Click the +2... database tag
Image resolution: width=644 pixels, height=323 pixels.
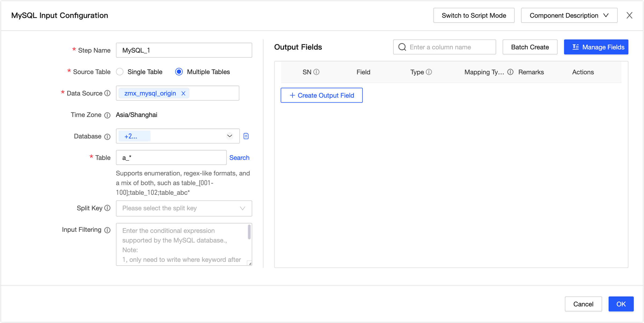pos(134,136)
